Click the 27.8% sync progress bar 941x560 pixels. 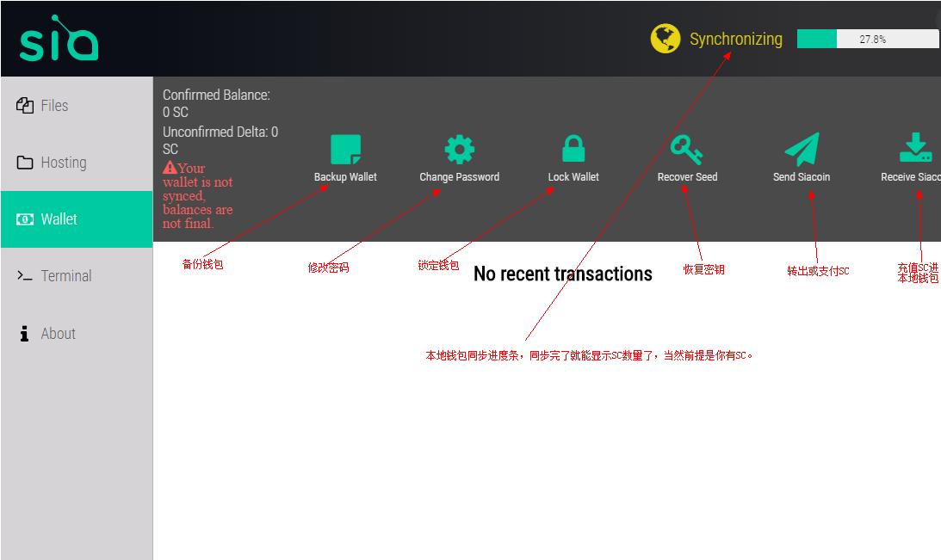click(868, 38)
